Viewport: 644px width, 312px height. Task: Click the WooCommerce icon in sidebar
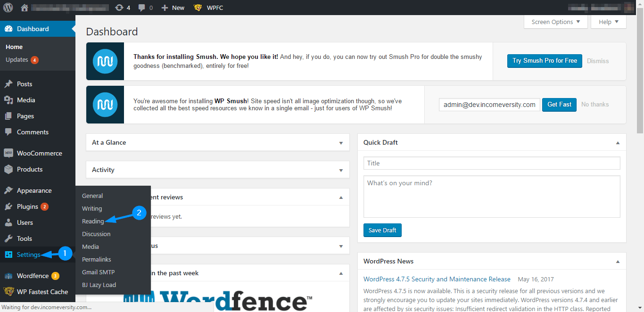[8, 153]
